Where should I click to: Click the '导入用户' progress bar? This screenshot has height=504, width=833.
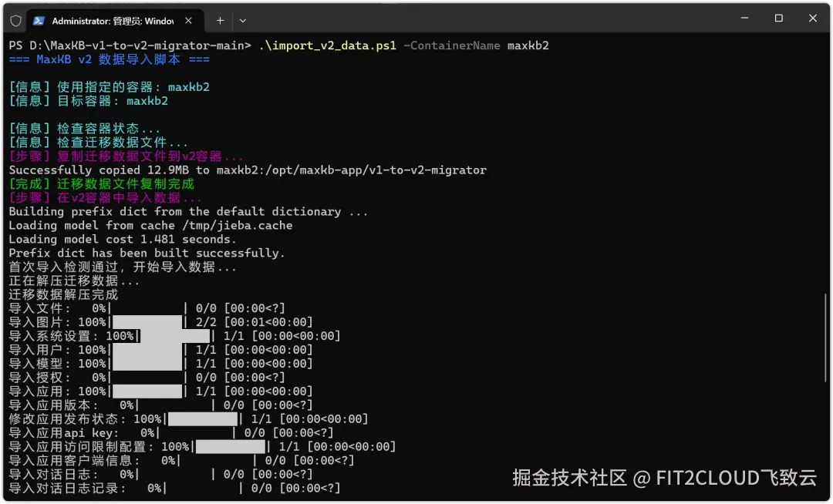tap(147, 349)
